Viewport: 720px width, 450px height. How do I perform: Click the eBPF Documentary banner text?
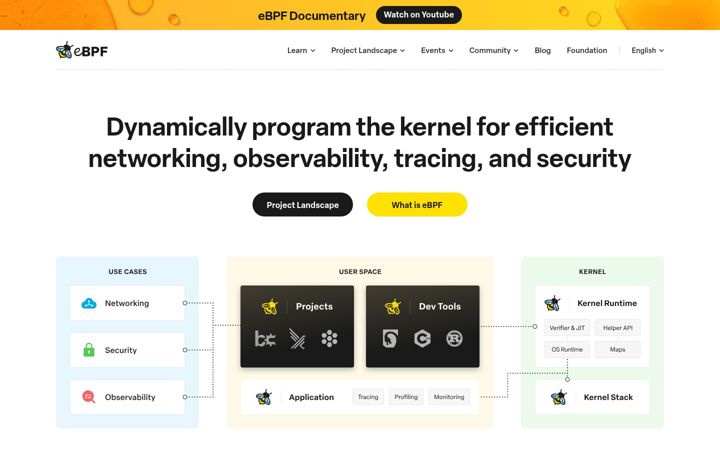tap(312, 16)
